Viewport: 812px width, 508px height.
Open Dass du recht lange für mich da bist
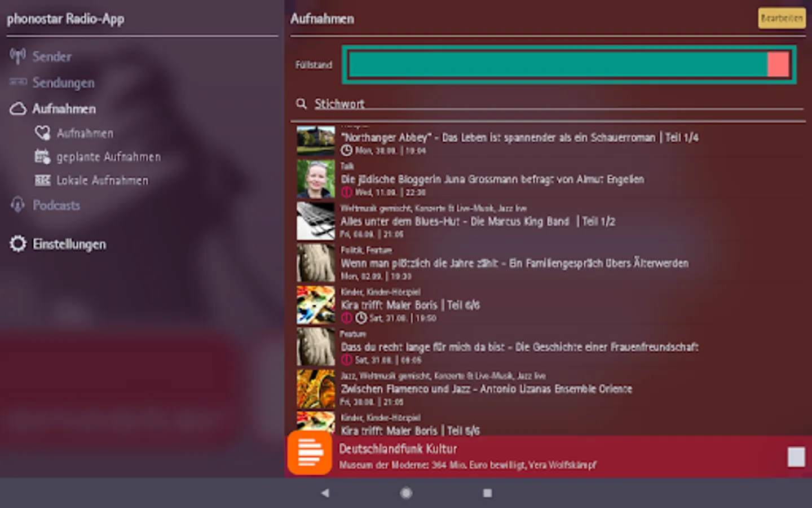pos(519,347)
